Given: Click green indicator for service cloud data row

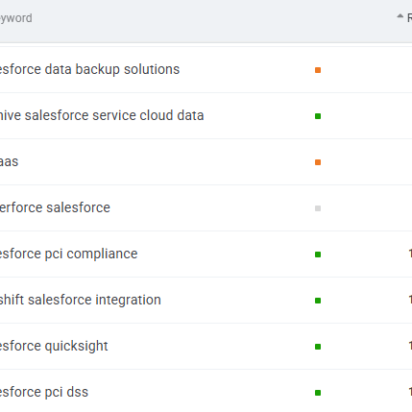Looking at the screenshot, I should (x=318, y=116).
